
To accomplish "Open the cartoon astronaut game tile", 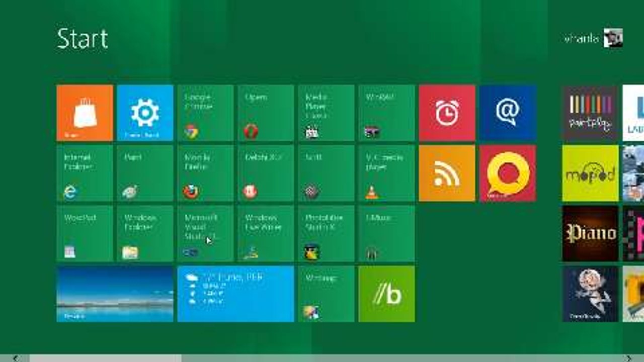I will coord(590,294).
